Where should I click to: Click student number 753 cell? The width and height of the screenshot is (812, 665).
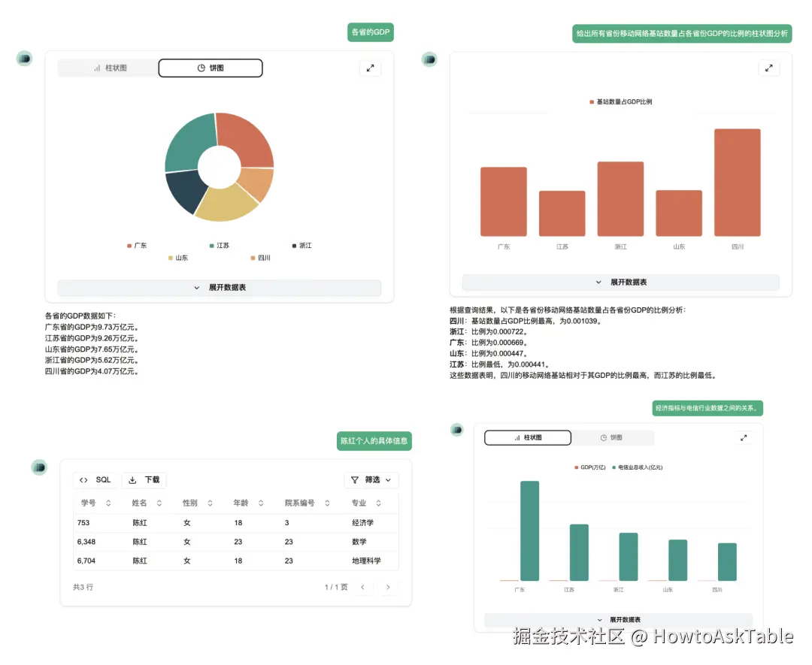[x=83, y=523]
